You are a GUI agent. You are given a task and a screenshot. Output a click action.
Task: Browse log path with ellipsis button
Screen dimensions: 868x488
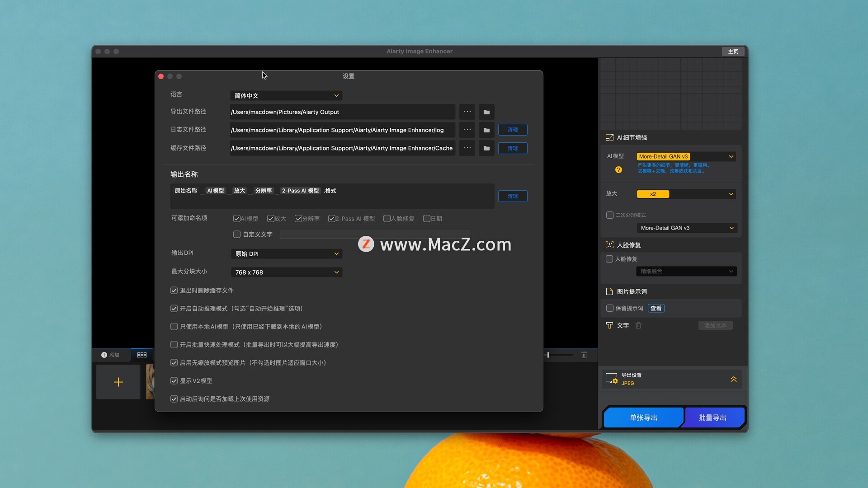click(x=467, y=130)
